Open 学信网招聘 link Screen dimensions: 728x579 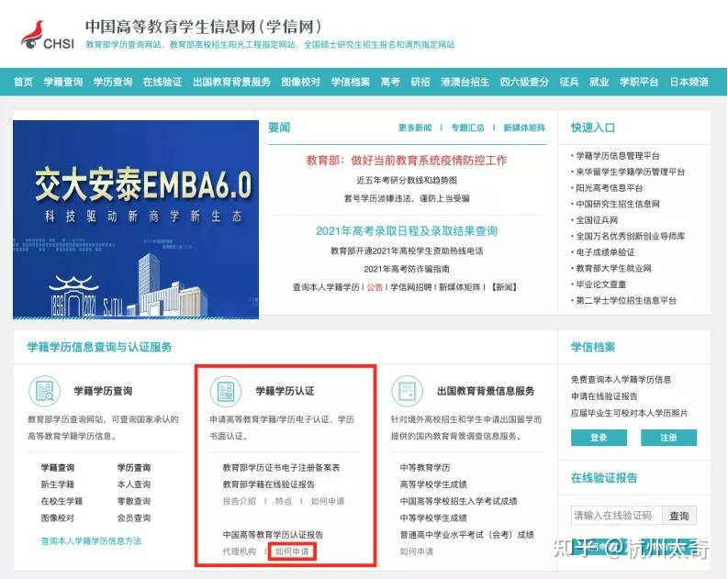pyautogui.click(x=411, y=287)
